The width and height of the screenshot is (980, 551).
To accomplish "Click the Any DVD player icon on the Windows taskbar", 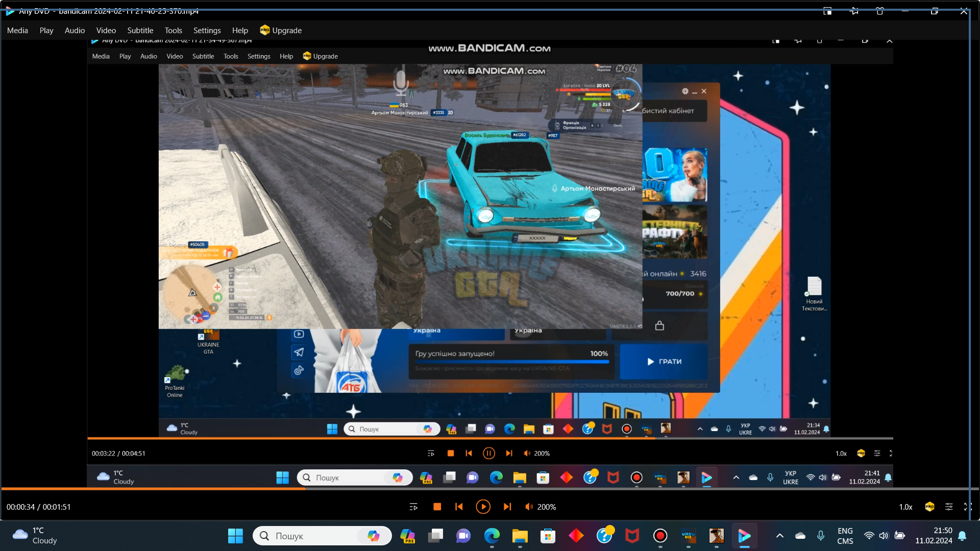I will pos(745,536).
